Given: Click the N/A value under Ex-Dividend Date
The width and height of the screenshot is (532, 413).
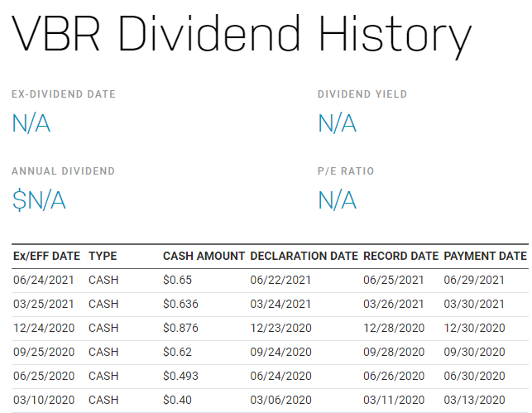Looking at the screenshot, I should coord(31,123).
